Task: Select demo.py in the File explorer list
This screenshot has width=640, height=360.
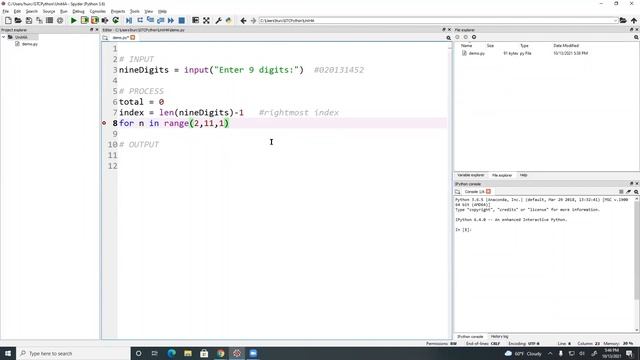Action: (477, 53)
